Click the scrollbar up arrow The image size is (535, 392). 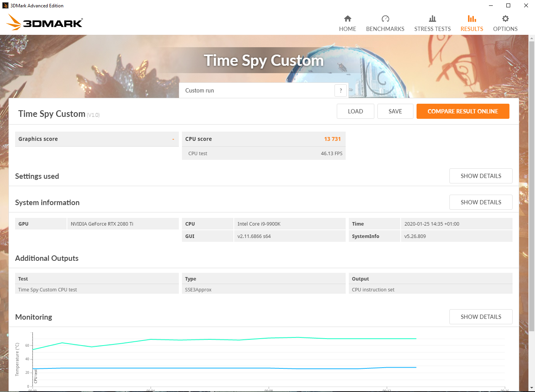(532, 38)
